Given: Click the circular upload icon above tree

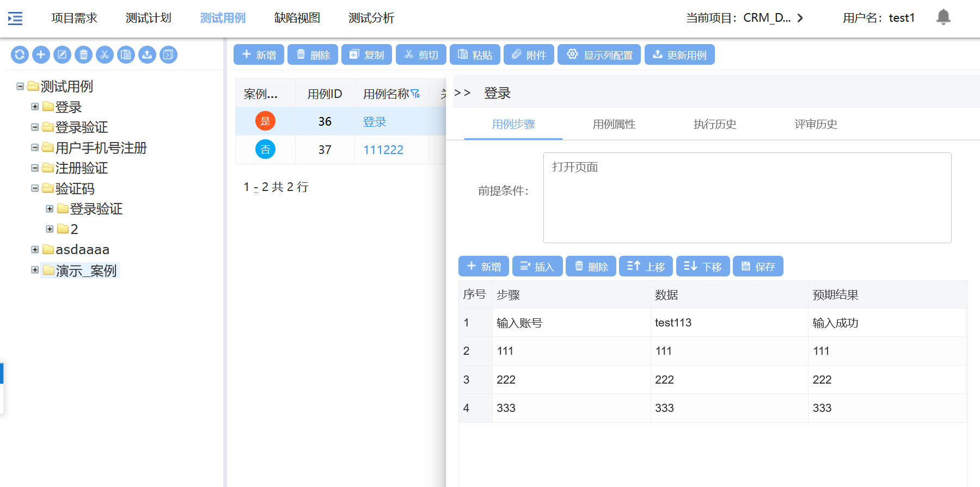Looking at the screenshot, I should point(147,54).
